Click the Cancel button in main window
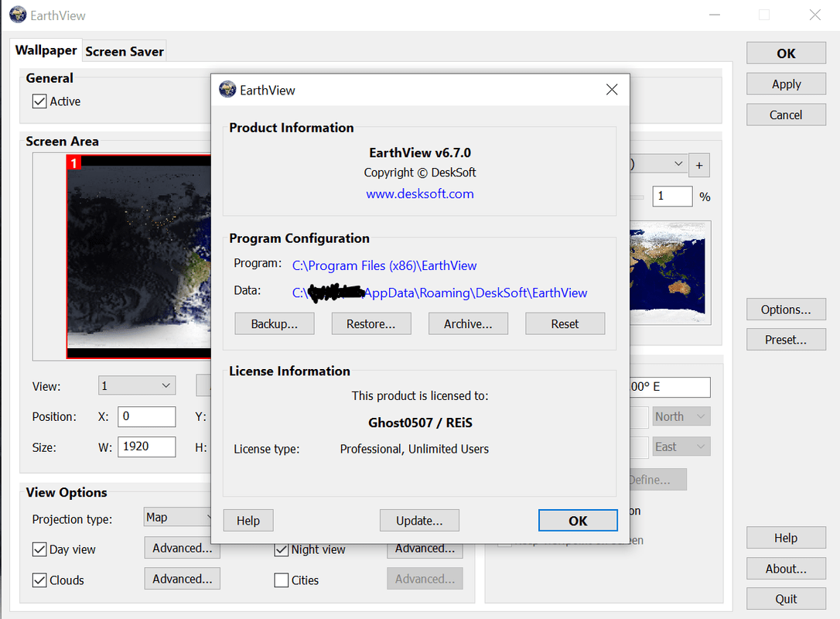The image size is (840, 619). (x=786, y=115)
